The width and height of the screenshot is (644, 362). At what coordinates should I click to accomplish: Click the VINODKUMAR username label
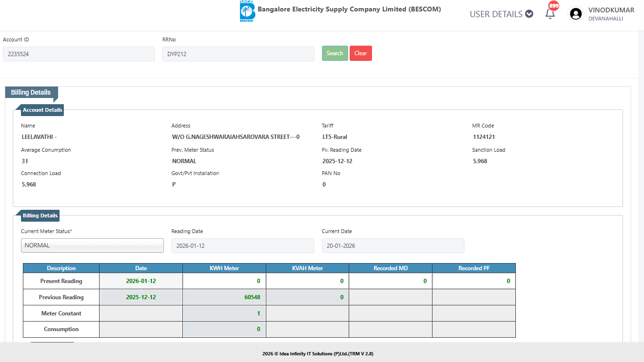coord(611,10)
